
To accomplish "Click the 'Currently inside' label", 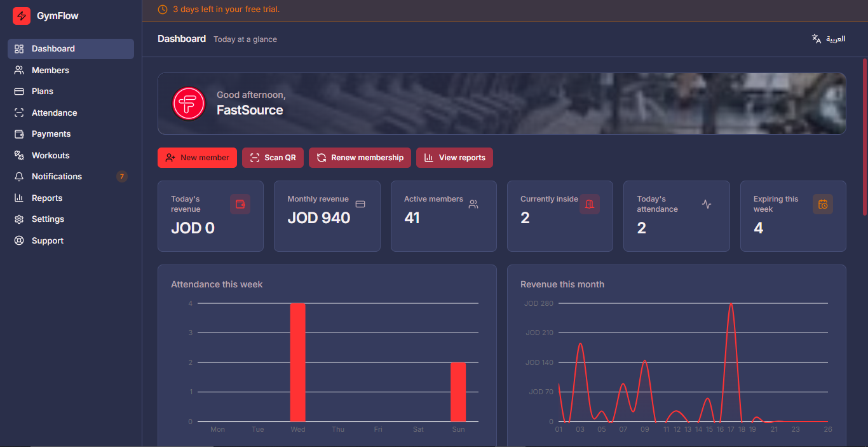I will pos(549,199).
